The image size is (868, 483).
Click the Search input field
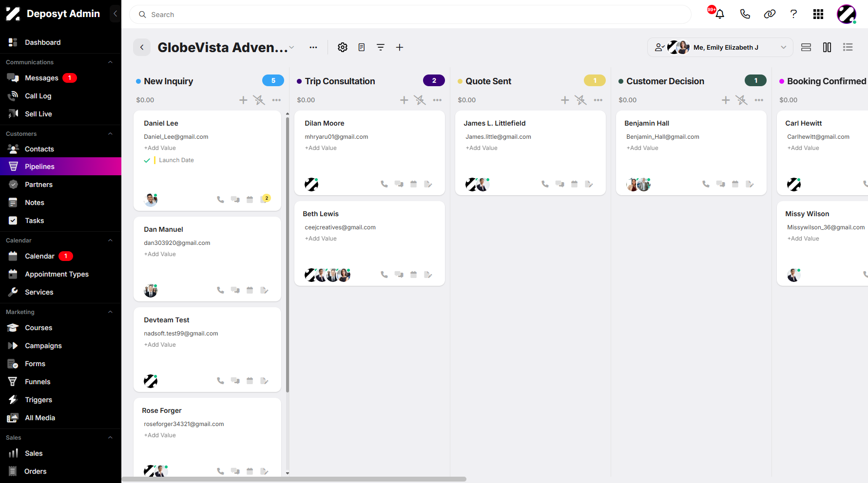coord(410,15)
